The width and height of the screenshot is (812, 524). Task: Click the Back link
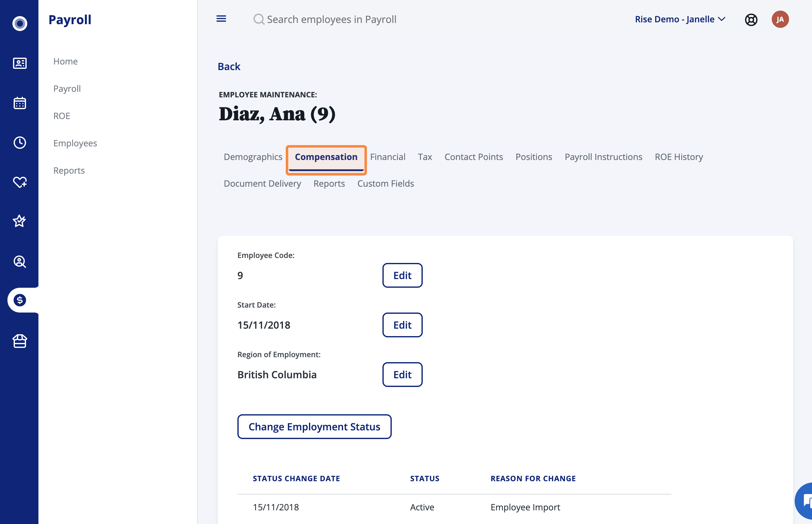click(229, 66)
